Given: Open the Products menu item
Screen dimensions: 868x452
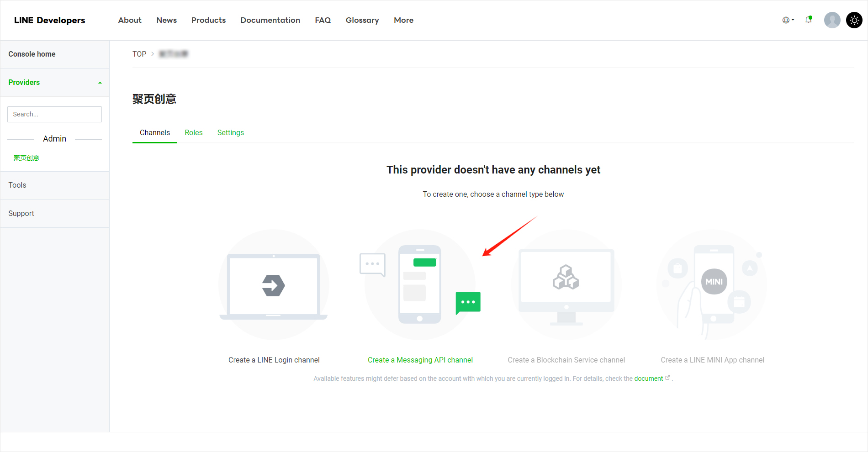Looking at the screenshot, I should click(208, 20).
